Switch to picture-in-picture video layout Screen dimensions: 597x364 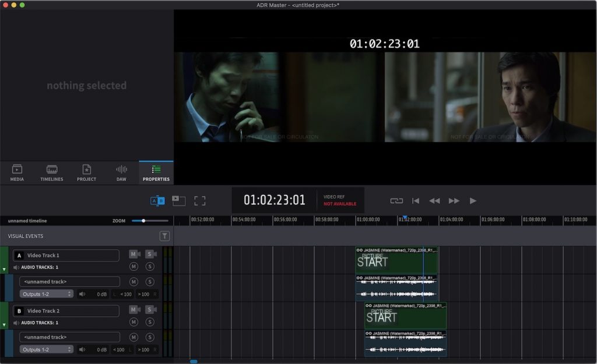coord(178,200)
